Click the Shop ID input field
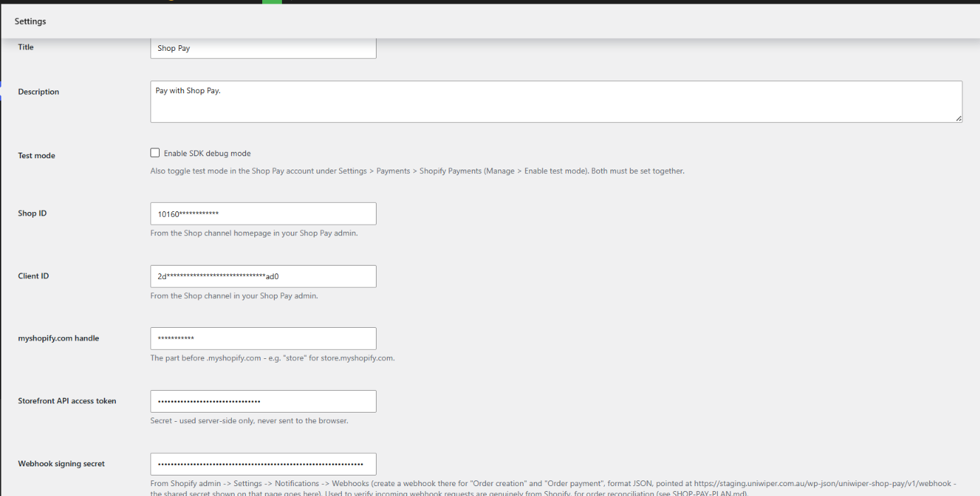 point(263,213)
